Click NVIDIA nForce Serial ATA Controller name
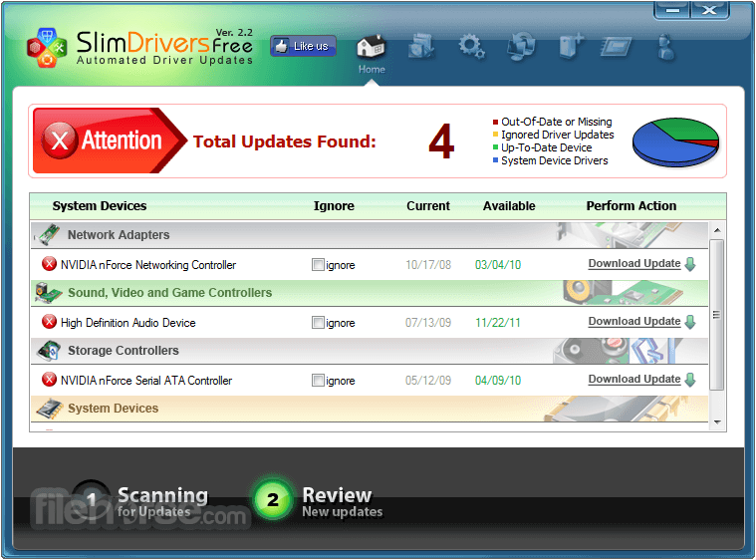This screenshot has width=756, height=560. [x=146, y=381]
